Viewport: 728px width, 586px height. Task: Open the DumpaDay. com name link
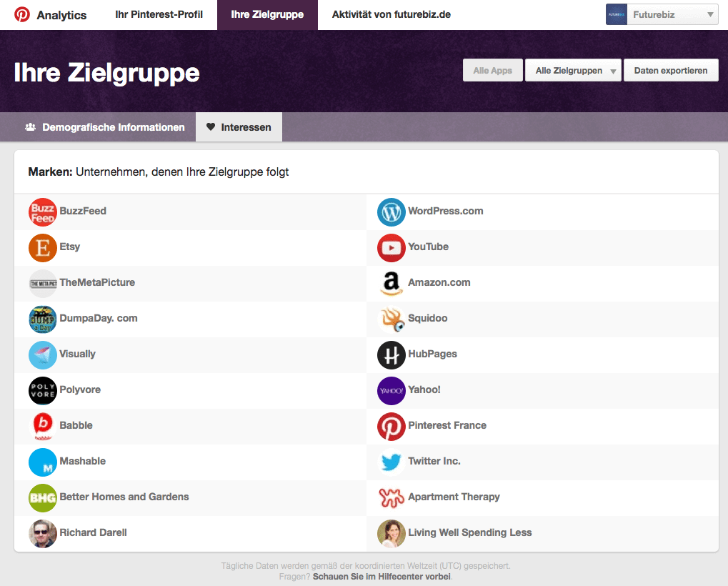pos(99,319)
